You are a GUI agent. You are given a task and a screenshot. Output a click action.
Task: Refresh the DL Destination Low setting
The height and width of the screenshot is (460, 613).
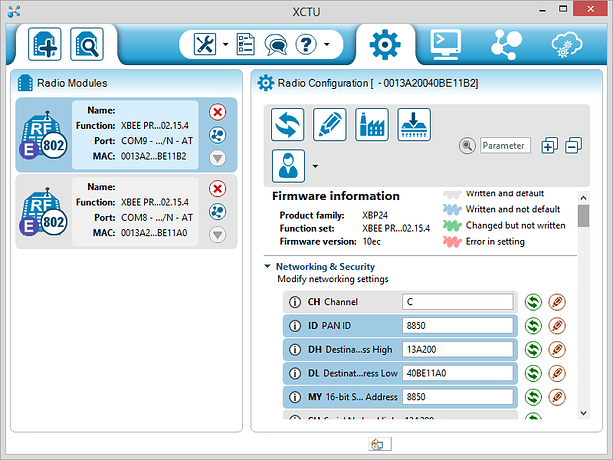click(533, 373)
